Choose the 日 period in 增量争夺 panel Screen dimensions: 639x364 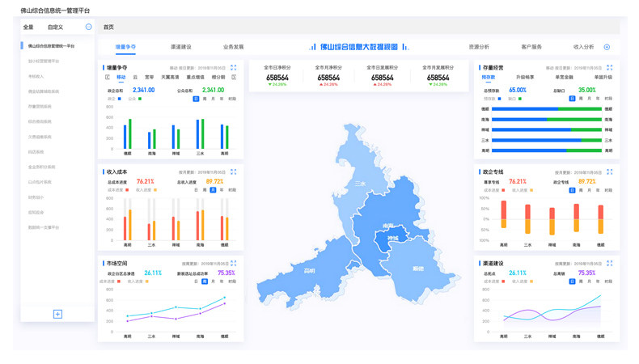coord(196,99)
